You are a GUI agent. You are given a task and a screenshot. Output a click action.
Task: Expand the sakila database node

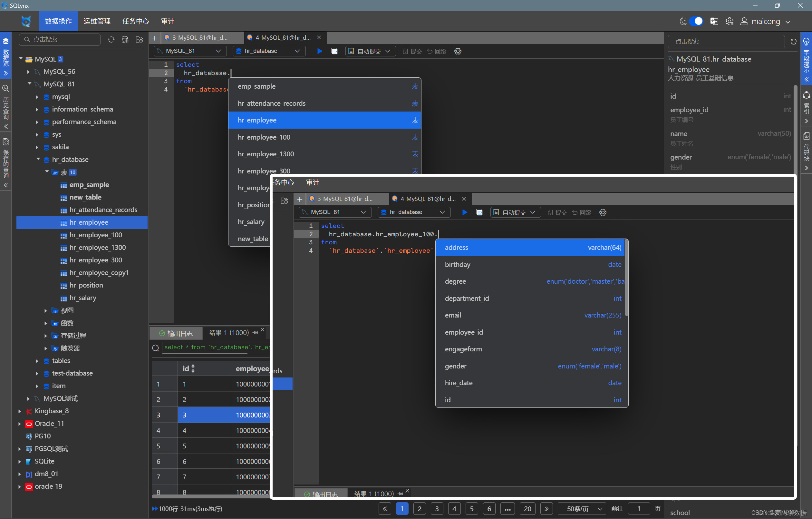(37, 147)
